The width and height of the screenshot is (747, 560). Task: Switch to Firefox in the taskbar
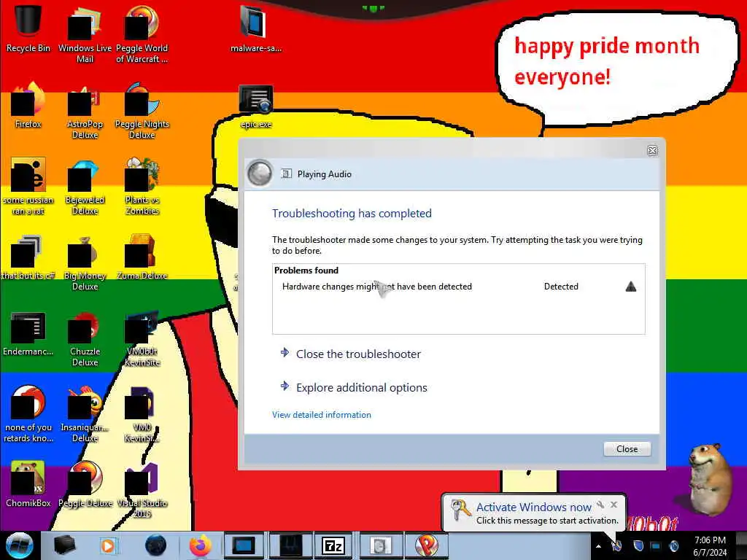click(x=201, y=545)
